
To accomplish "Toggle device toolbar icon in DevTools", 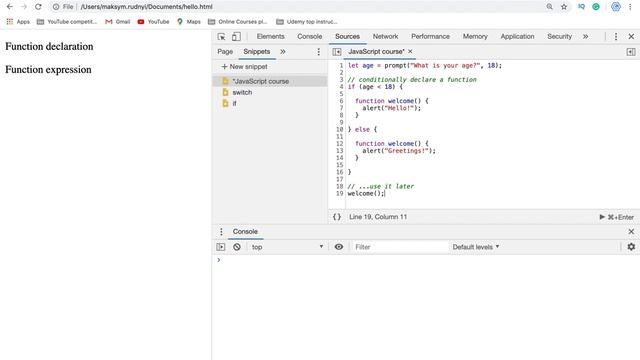I will tap(236, 37).
